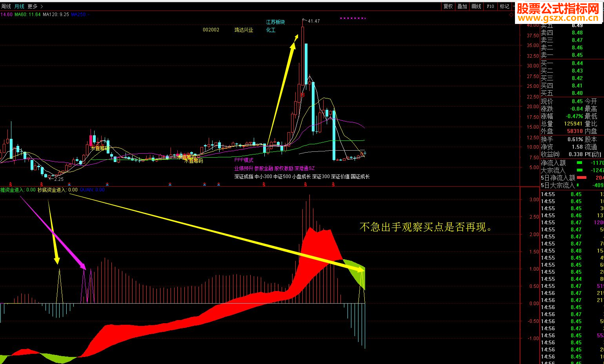
Task: Open the 江苏板块 sector label
Action: click(x=275, y=22)
